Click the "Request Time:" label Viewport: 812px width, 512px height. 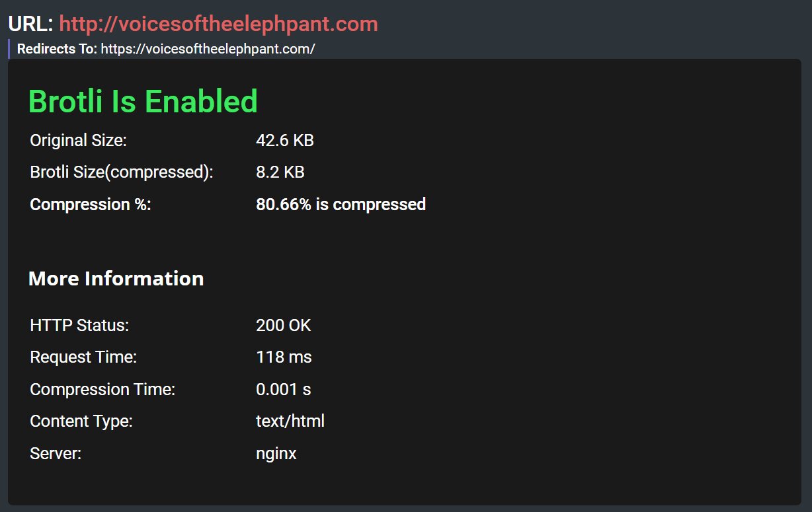[x=83, y=357]
